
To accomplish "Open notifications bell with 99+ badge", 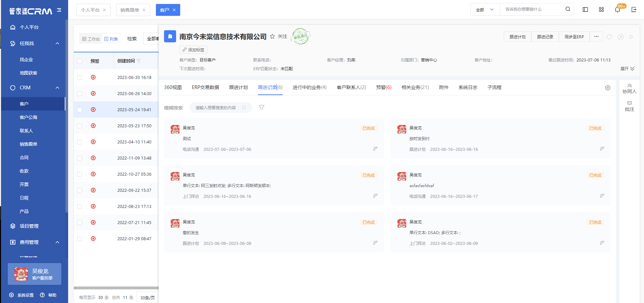I will pyautogui.click(x=618, y=9).
